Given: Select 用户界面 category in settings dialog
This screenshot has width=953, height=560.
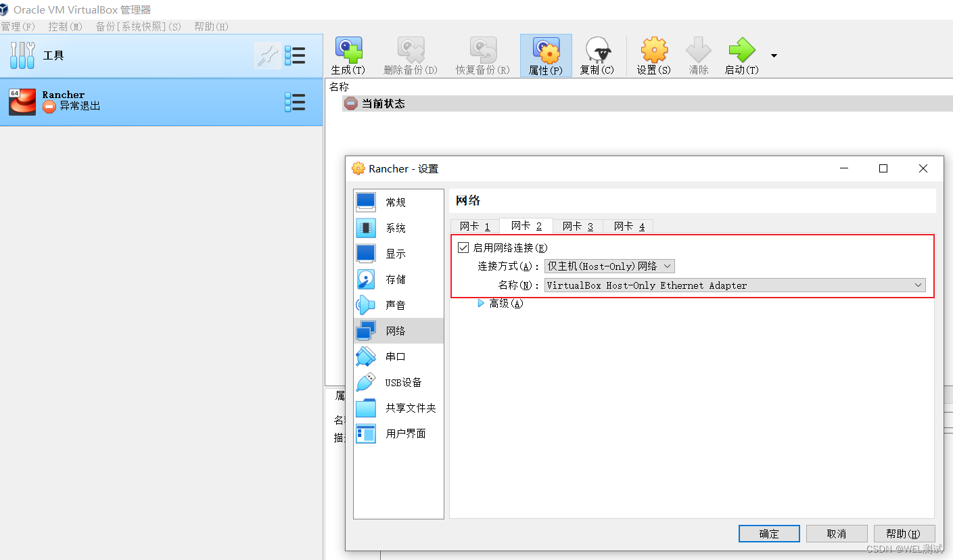Looking at the screenshot, I should [398, 434].
